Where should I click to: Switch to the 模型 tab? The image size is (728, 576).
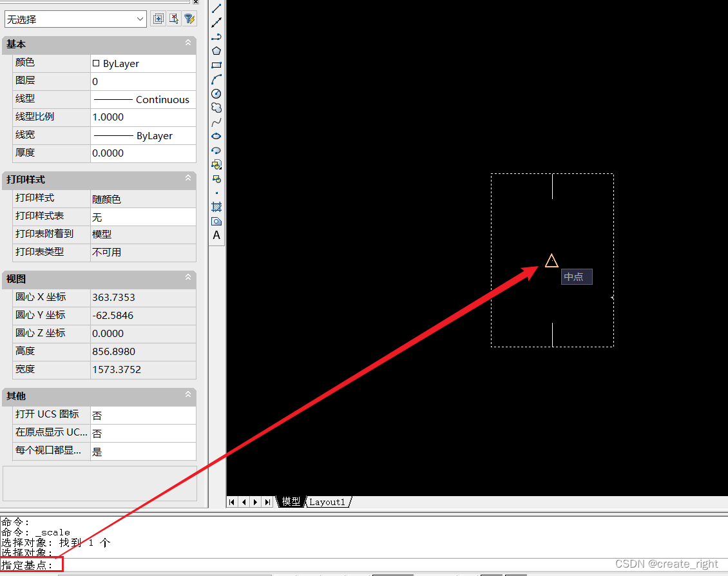[x=291, y=502]
